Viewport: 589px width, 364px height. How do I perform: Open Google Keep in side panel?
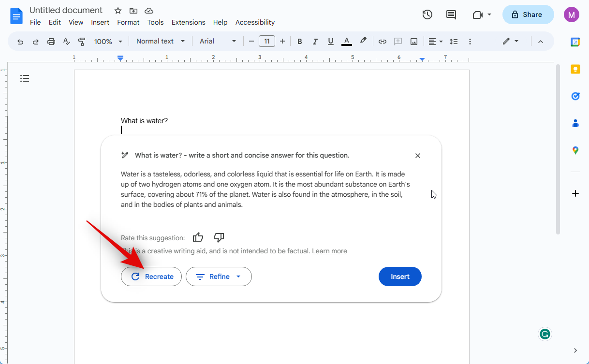[x=575, y=69]
